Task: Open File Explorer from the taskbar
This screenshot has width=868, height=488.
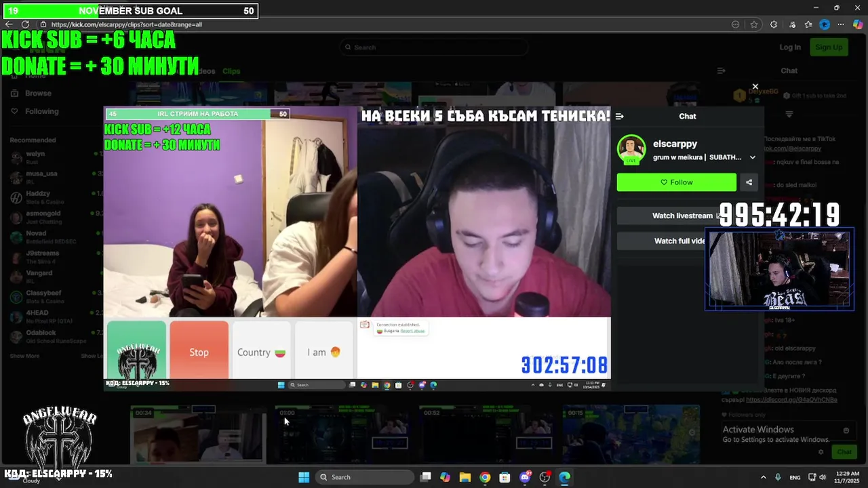Action: tap(465, 477)
